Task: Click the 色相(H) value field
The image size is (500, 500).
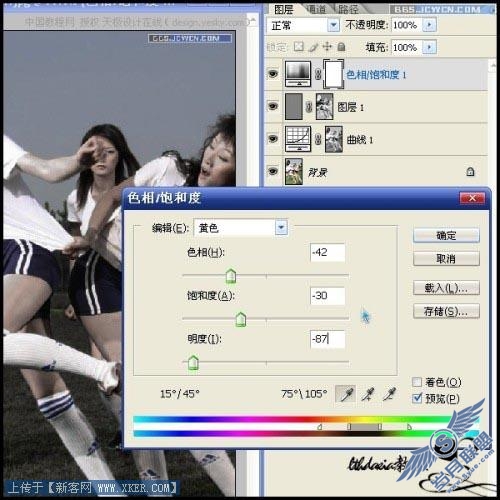Action: click(327, 252)
